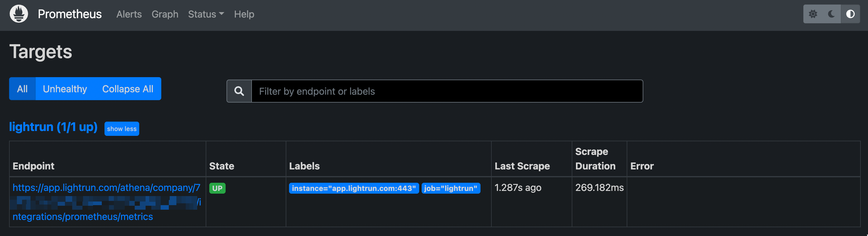868x236 pixels.
Task: Open the Help menu item
Action: (244, 14)
